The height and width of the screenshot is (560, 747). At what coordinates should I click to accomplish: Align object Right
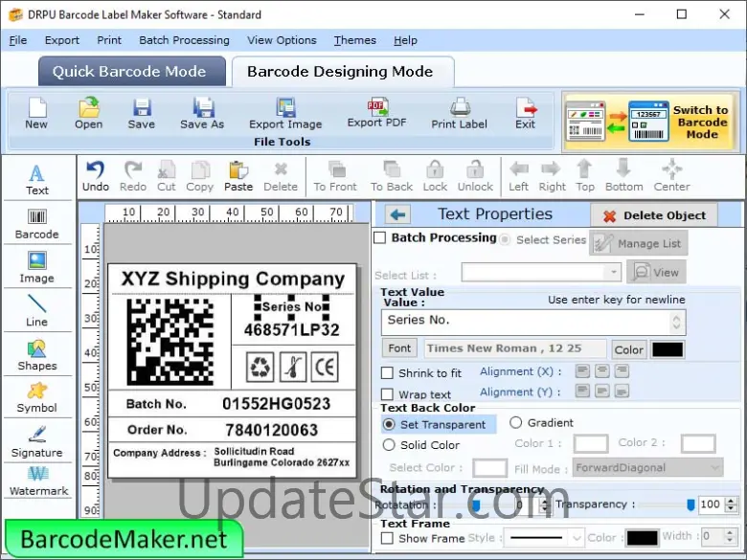pos(553,176)
